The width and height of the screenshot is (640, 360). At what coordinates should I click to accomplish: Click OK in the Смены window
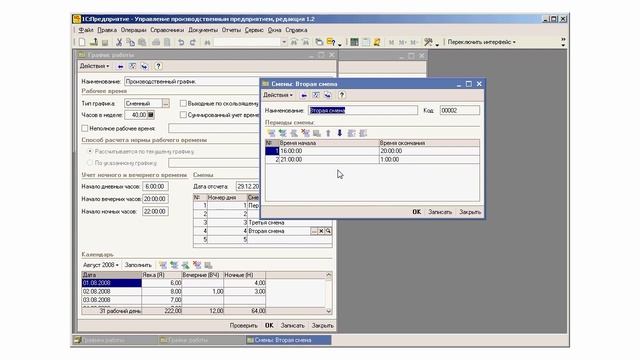point(416,212)
